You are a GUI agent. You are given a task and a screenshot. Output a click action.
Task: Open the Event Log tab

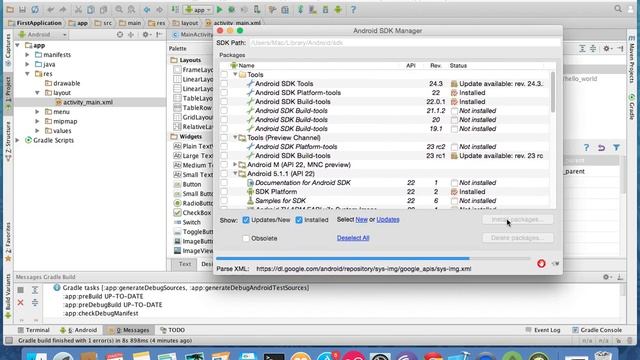(543, 330)
